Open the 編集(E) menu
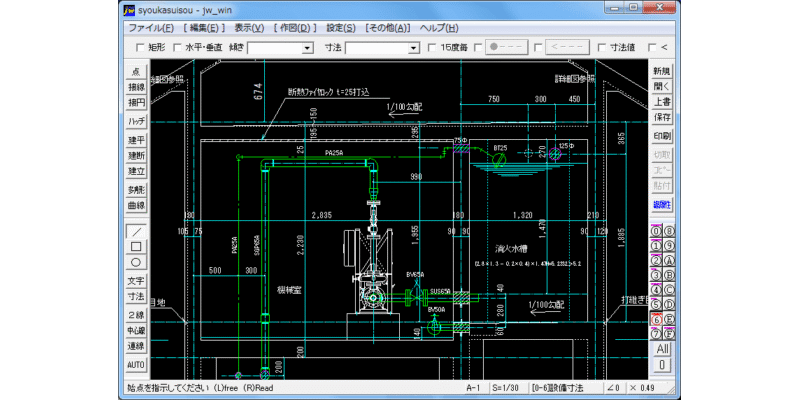The image size is (800, 400). (204, 28)
